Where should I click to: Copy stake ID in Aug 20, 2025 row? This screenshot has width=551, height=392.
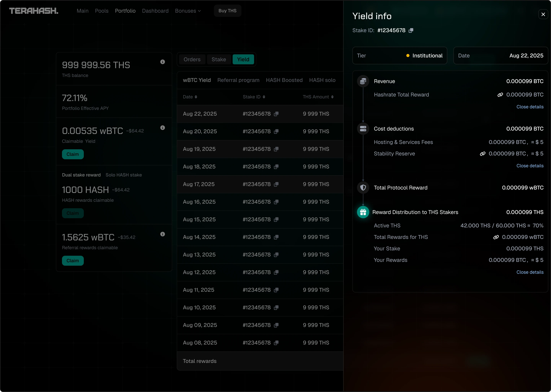pos(276,131)
